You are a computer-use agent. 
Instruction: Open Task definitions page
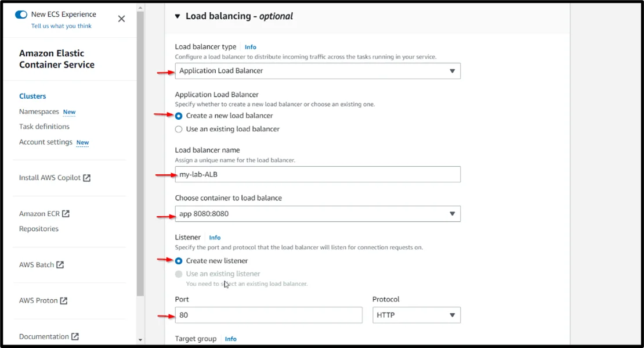point(44,127)
